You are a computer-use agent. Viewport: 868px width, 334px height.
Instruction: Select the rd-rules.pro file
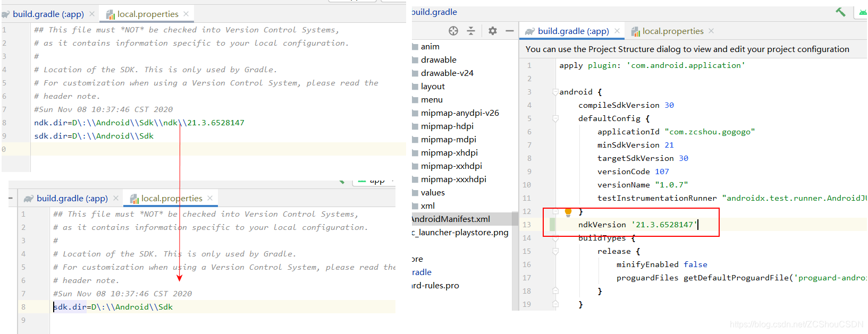pyautogui.click(x=435, y=285)
